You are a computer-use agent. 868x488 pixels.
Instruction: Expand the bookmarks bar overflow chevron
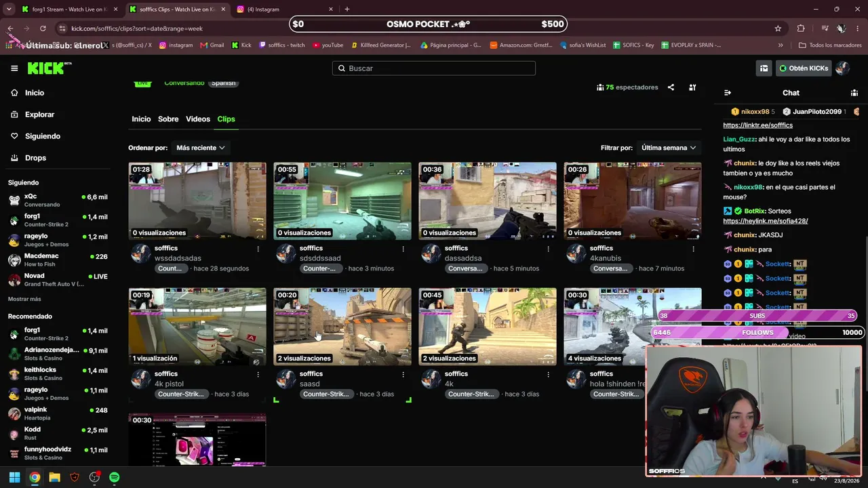pyautogui.click(x=781, y=45)
